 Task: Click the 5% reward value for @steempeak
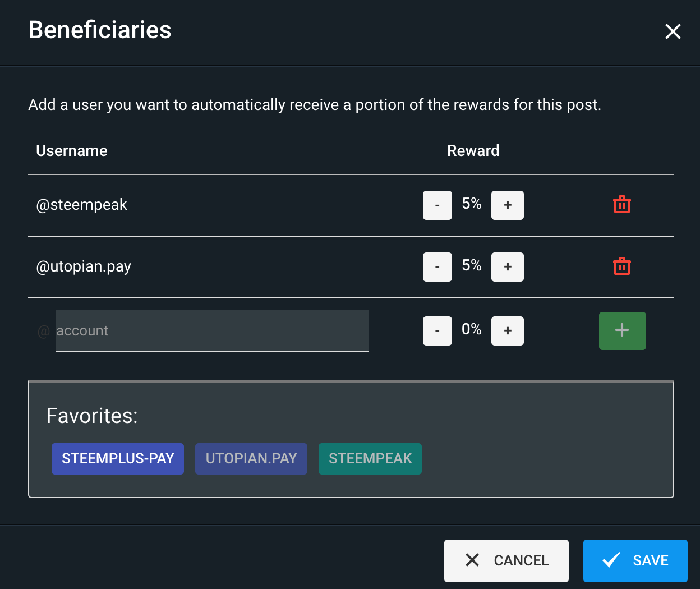pyautogui.click(x=472, y=204)
